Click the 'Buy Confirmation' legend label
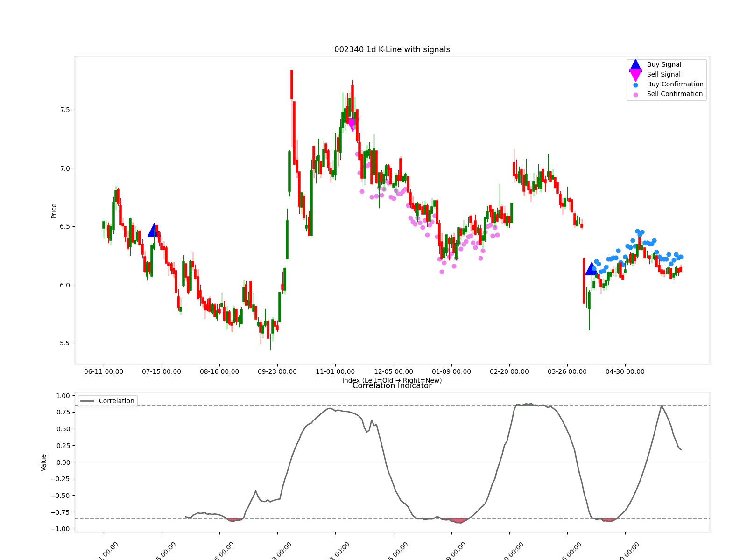 tap(675, 84)
